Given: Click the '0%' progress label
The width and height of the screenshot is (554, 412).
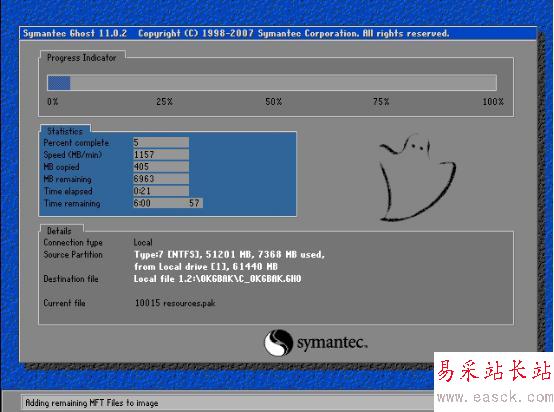Looking at the screenshot, I should pyautogui.click(x=53, y=102).
